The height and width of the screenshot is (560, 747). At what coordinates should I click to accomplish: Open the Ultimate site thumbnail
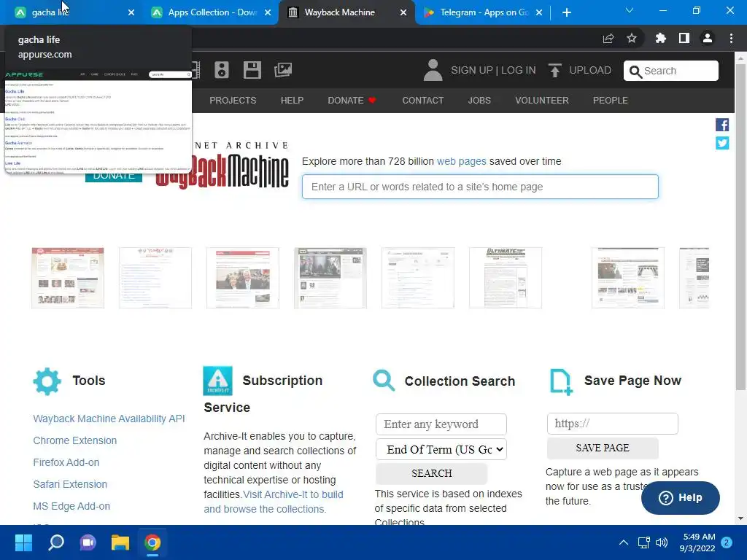(x=506, y=278)
